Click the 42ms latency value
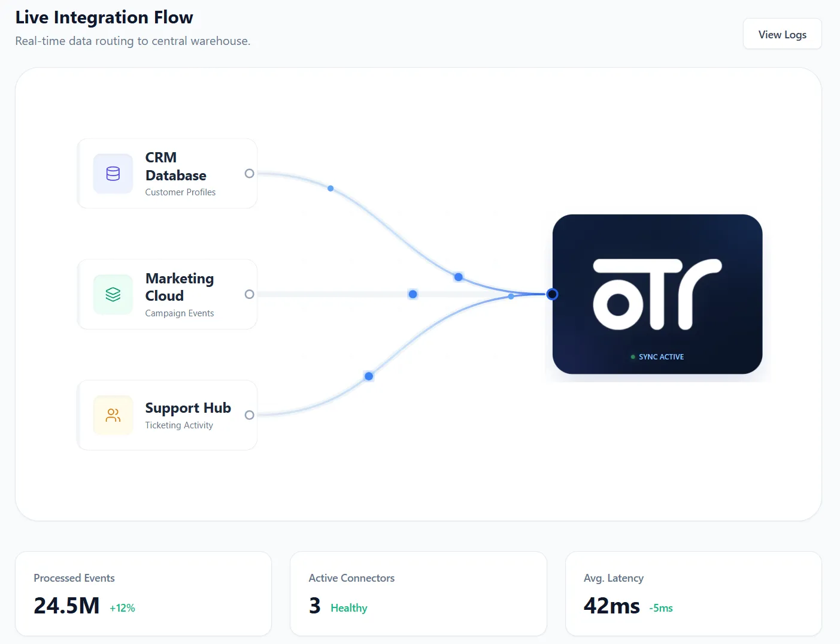The width and height of the screenshot is (840, 644). click(612, 606)
